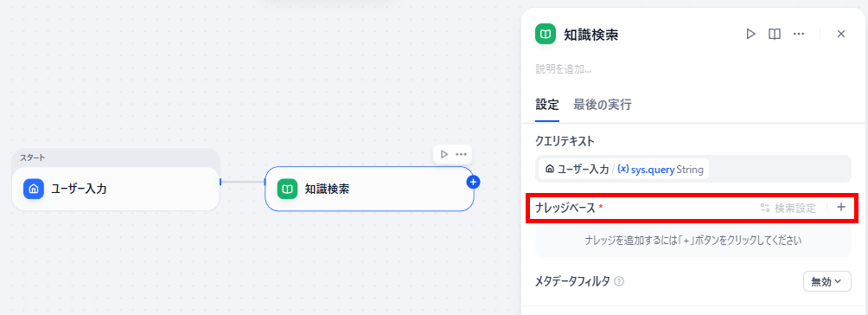
Task: Click the metadata filter help question icon
Action: [620, 282]
